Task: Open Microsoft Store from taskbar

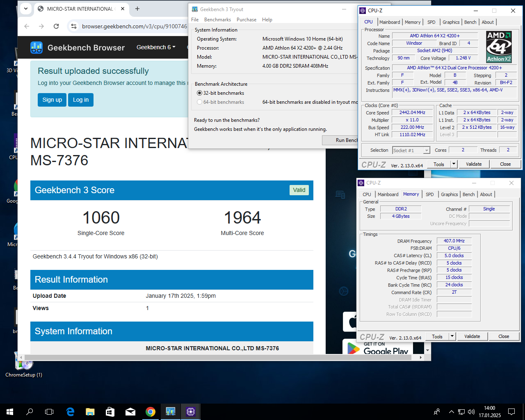Action: (110, 412)
